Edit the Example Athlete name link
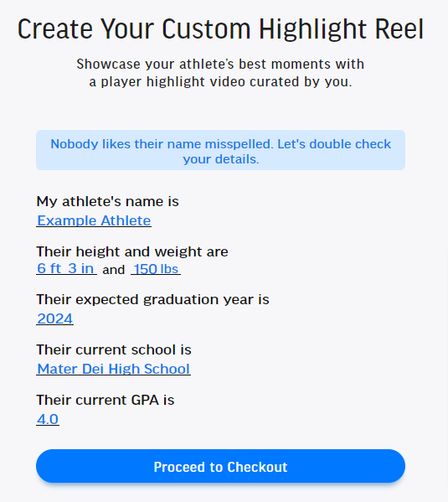The width and height of the screenshot is (448, 502). 94,220
